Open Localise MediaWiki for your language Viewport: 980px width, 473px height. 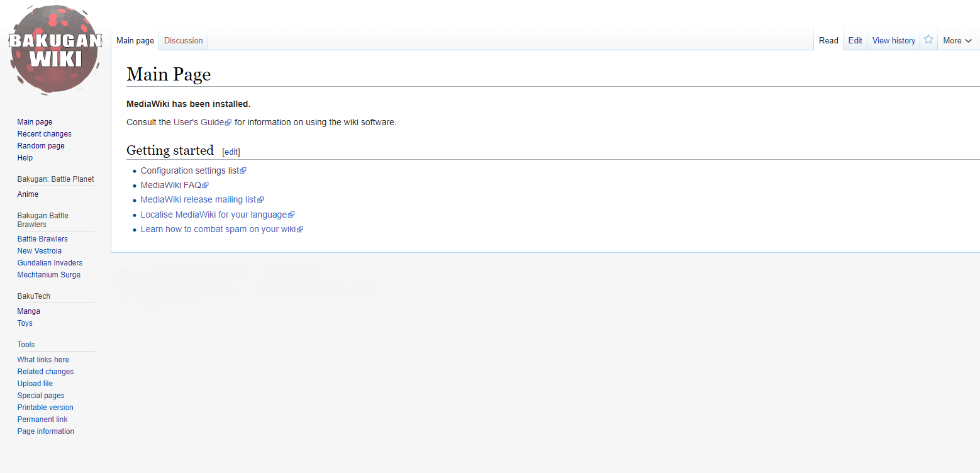(213, 214)
